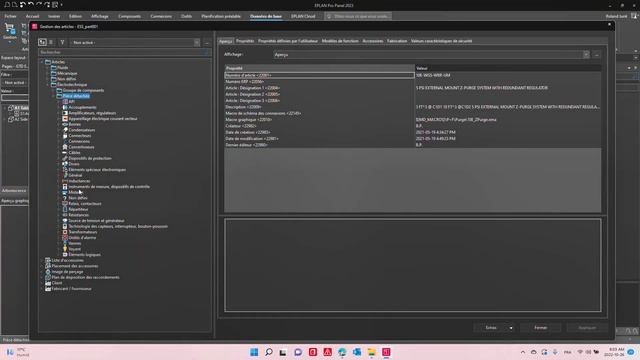Click the Voyant lamp icon
Image resolution: width=640 pixels, height=360 pixels.
[x=65, y=249]
